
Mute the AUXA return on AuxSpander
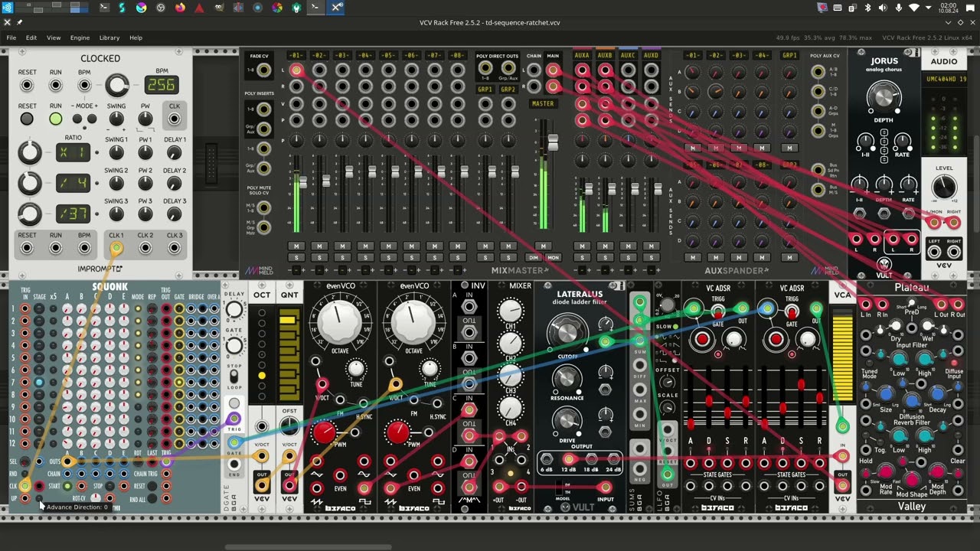tap(582, 246)
